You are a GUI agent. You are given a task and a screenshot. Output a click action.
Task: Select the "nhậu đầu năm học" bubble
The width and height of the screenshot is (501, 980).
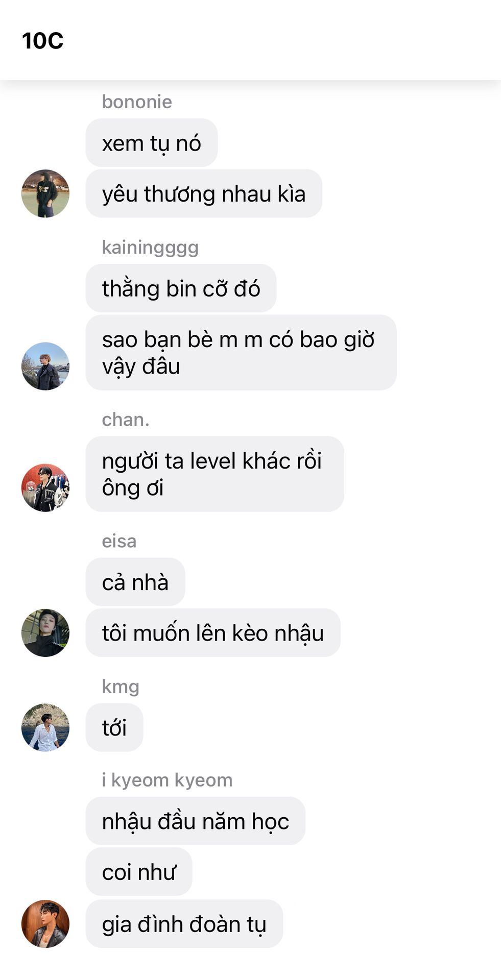click(x=196, y=821)
